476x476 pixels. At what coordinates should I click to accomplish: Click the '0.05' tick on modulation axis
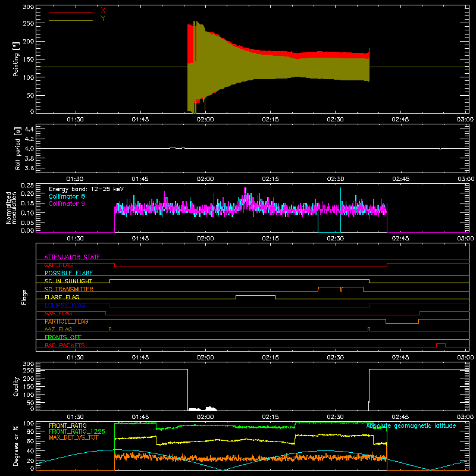[x=28, y=223]
